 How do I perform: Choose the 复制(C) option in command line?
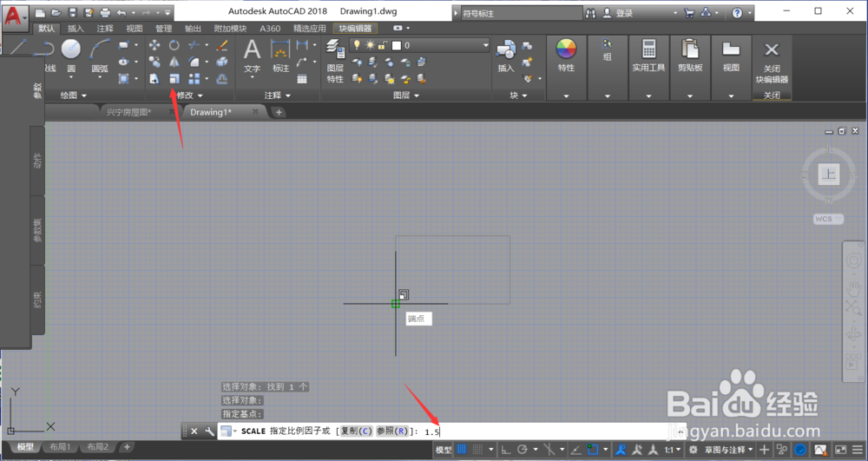(x=357, y=431)
